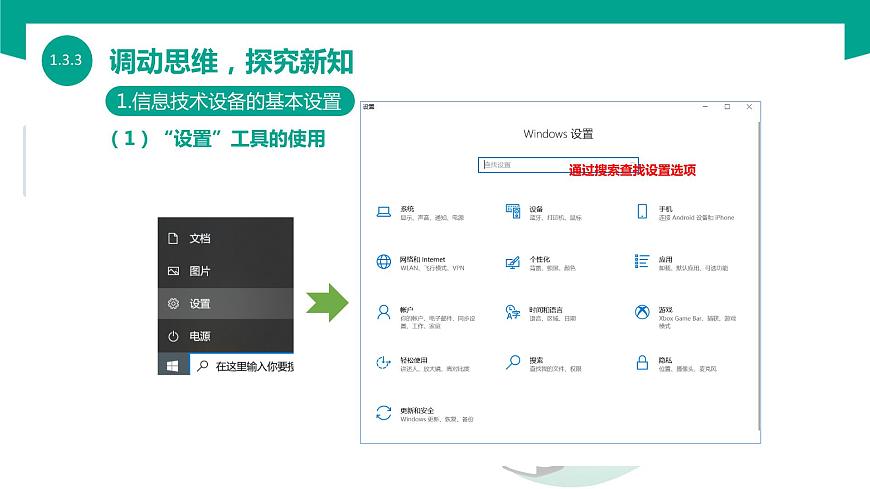The height and width of the screenshot is (489, 870).
Task: Click the 'Windows 设置' heading text
Action: [x=558, y=134]
